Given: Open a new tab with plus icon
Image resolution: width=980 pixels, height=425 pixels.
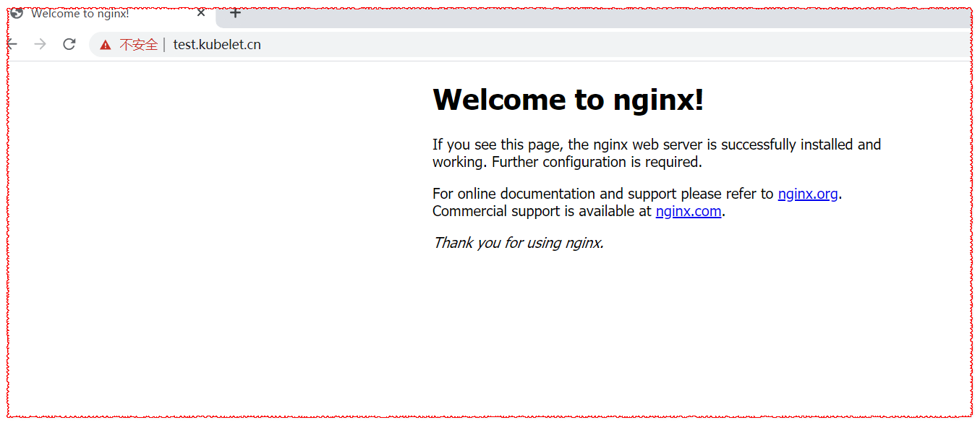Looking at the screenshot, I should coord(235,13).
